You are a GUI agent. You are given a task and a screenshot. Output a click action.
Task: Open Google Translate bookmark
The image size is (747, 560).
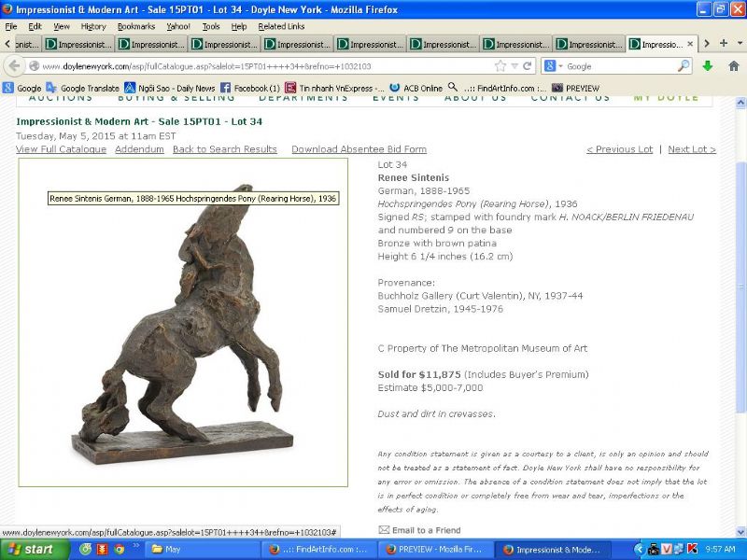[82, 88]
